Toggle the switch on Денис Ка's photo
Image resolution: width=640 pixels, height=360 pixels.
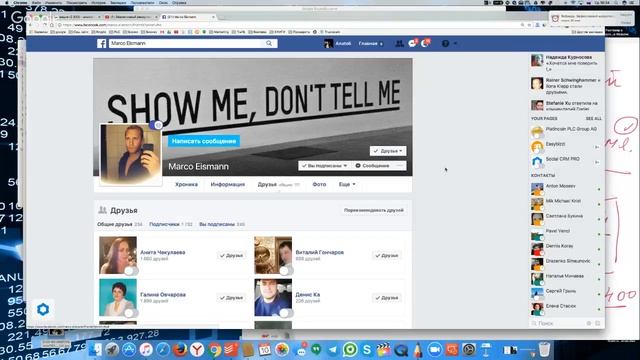[x=286, y=313]
